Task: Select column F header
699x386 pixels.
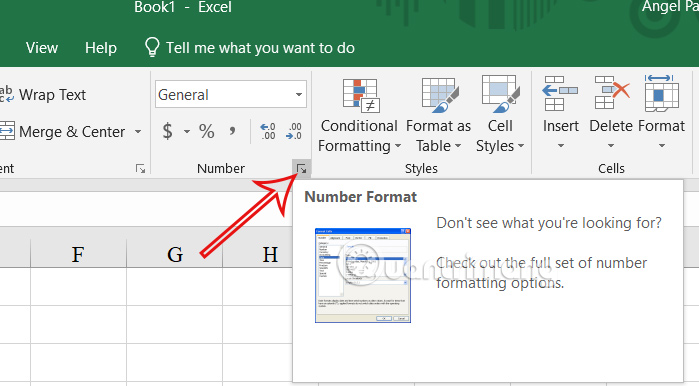Action: tap(78, 254)
